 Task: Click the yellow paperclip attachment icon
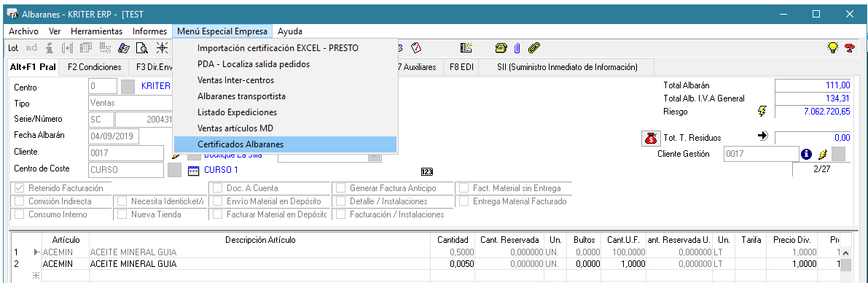(x=533, y=48)
